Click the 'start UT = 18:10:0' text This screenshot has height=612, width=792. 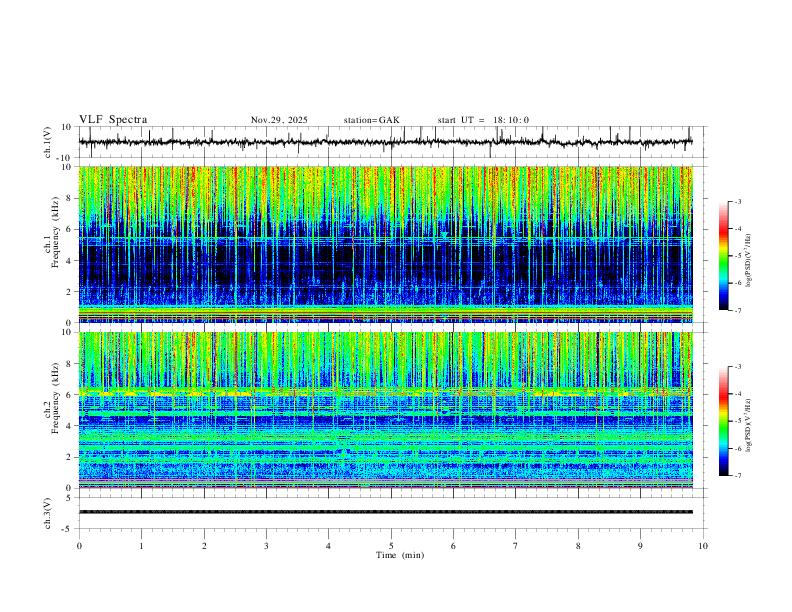[483, 120]
